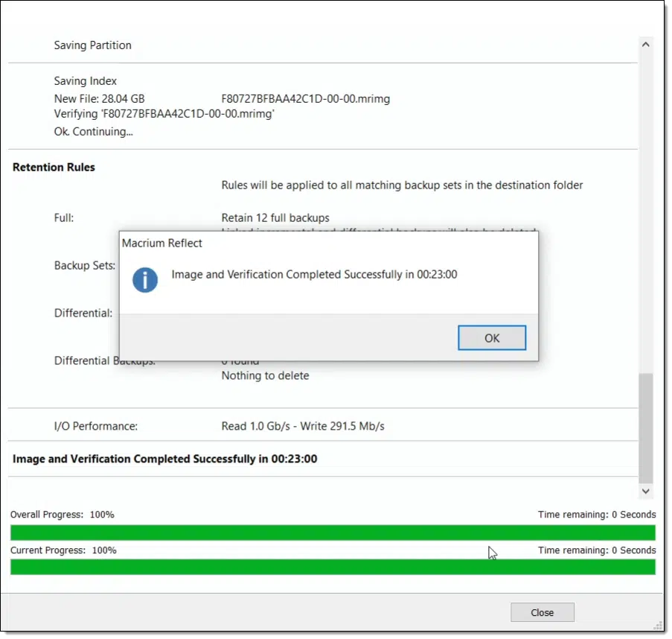Click the 'Saving Partition' log entry
This screenshot has width=672, height=639.
tap(92, 45)
